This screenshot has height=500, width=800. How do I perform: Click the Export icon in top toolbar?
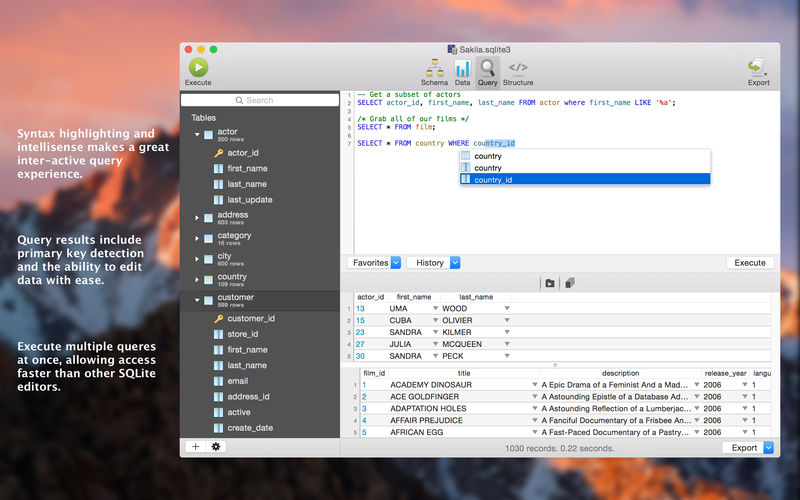tap(757, 69)
